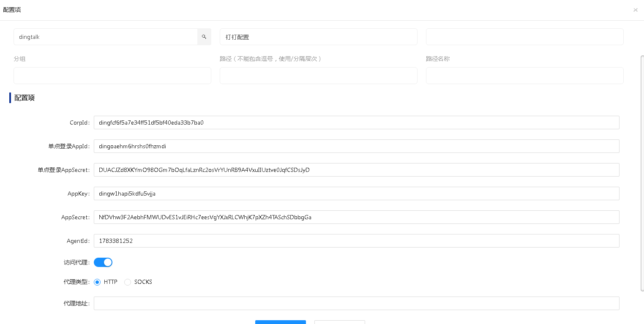644x324 pixels.
Task: Click the AgentId input field
Action: [x=357, y=241]
